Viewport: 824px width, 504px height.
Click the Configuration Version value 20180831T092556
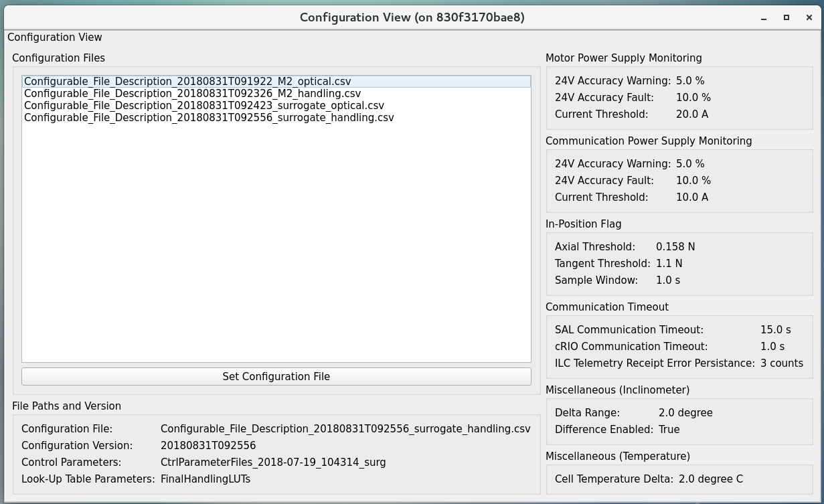(x=208, y=445)
